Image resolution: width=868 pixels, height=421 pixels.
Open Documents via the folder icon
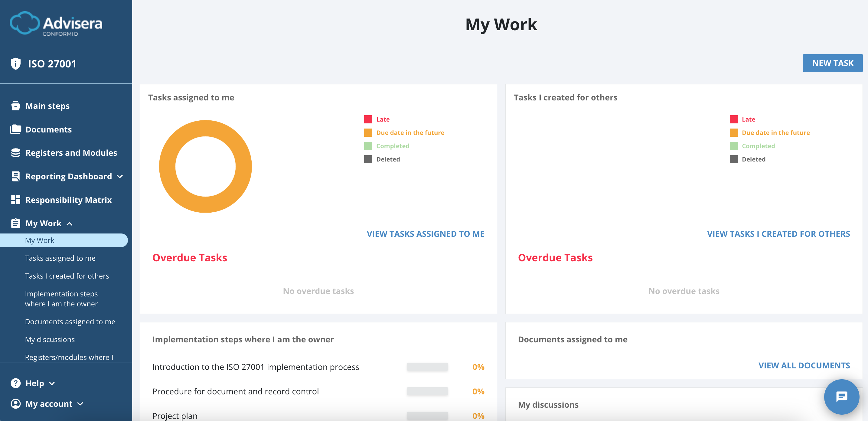[x=15, y=129]
